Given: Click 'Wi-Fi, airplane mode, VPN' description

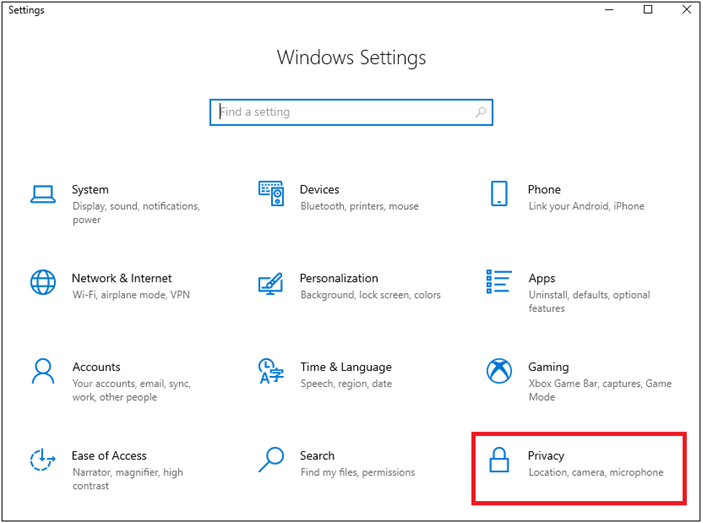Looking at the screenshot, I should [x=131, y=295].
